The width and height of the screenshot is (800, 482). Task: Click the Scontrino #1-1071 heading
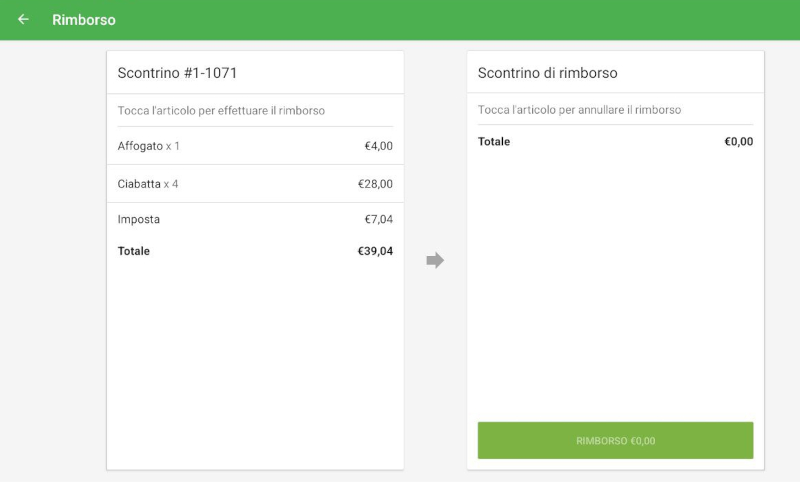[x=177, y=73]
